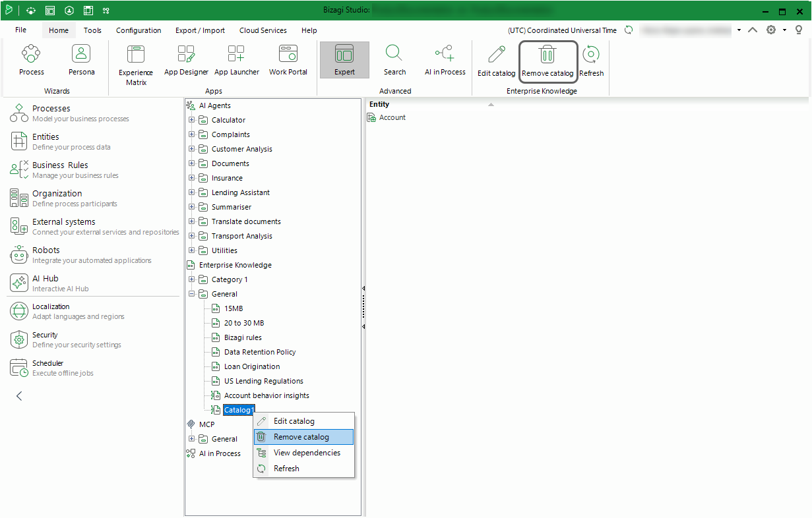
Task: Open the Scheduler module
Action: [x=52, y=368]
